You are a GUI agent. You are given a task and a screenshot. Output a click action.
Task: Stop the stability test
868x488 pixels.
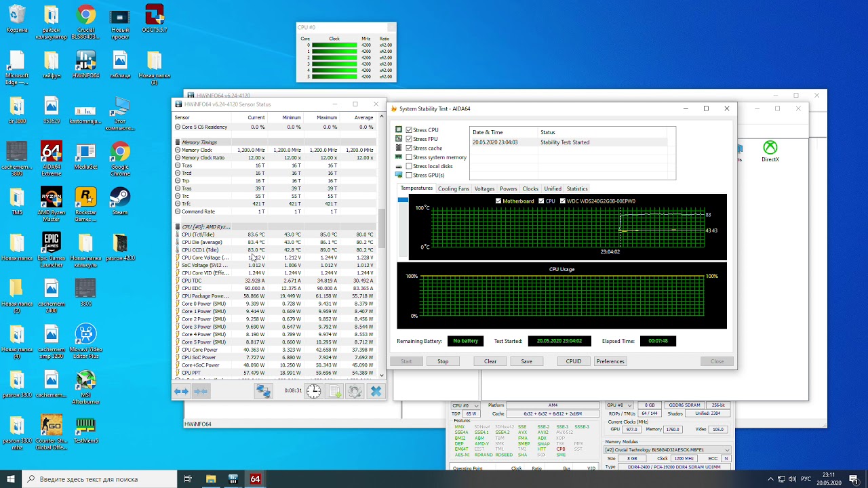pyautogui.click(x=443, y=361)
